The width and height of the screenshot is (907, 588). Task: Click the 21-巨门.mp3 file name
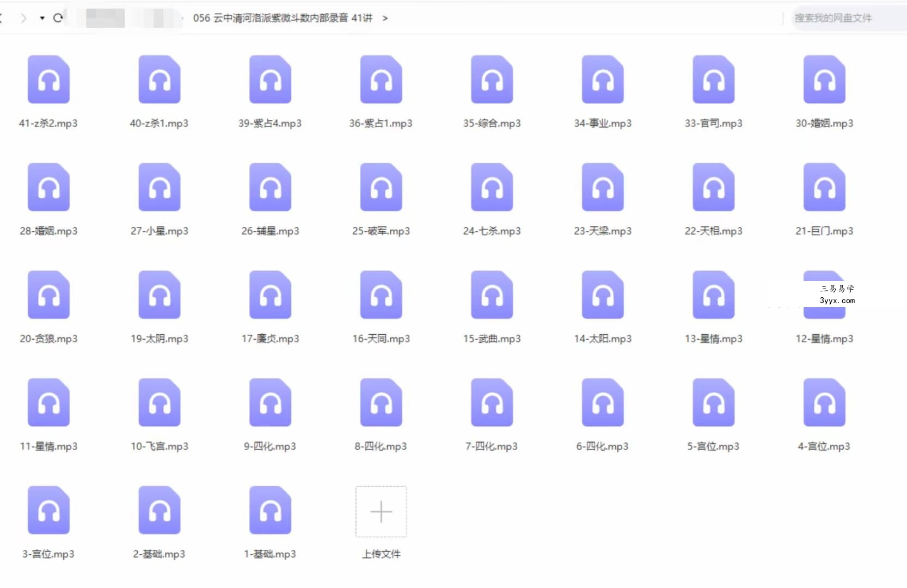pyautogui.click(x=824, y=231)
